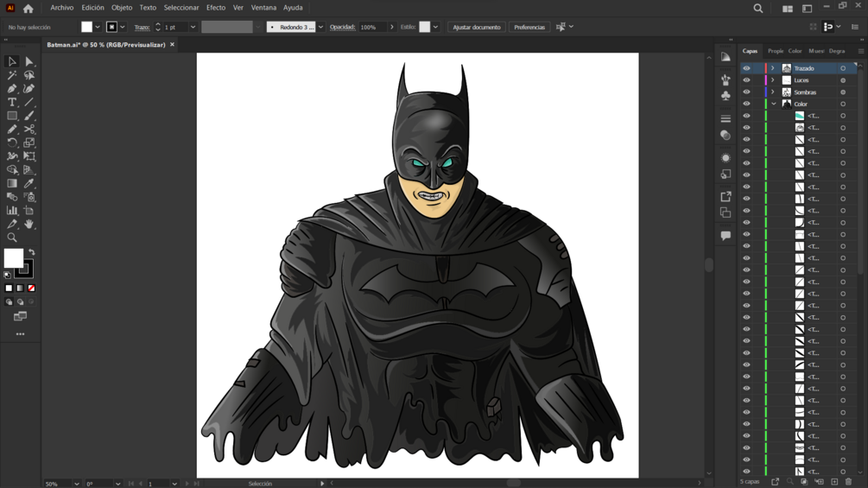Toggle visibility of the Luces layer
Viewport: 868px width, 488px height.
(747, 80)
